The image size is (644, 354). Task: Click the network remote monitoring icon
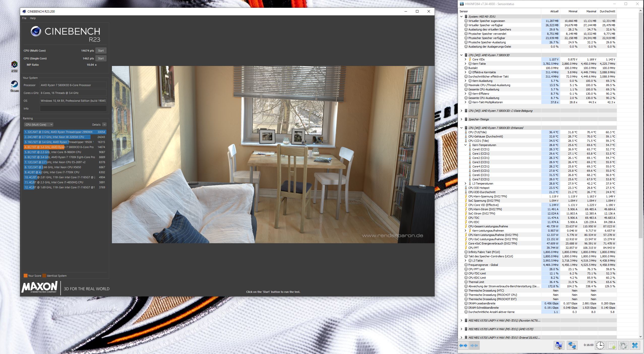[x=572, y=345]
